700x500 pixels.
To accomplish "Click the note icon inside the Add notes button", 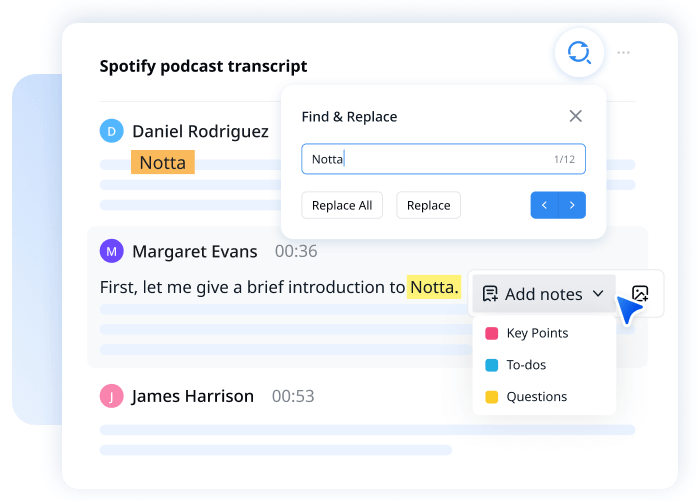I will click(490, 294).
